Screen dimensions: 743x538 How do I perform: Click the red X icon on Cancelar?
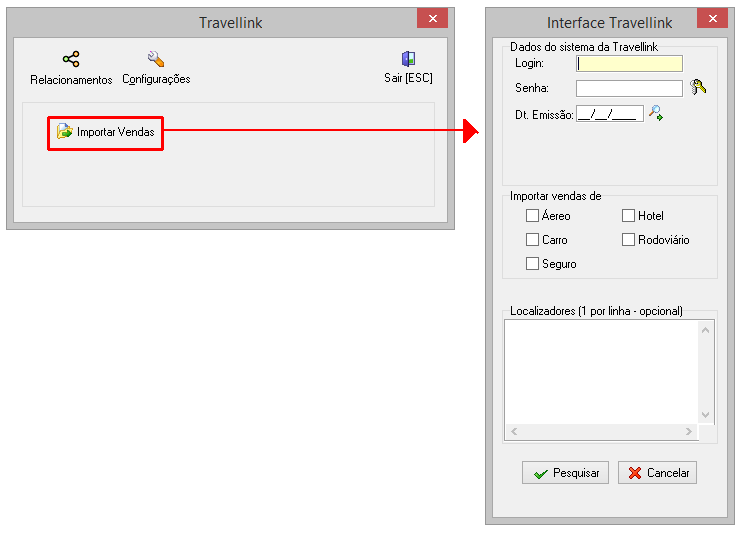(x=635, y=473)
